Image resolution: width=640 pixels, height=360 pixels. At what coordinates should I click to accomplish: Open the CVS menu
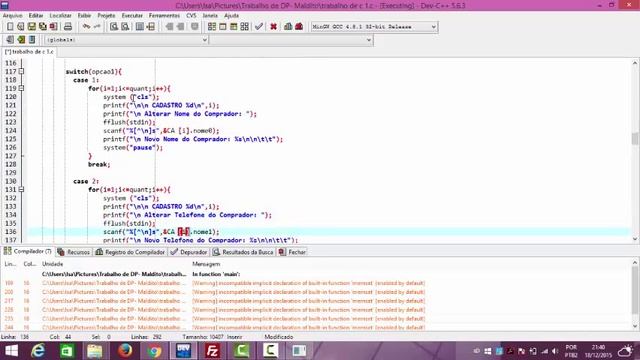click(x=191, y=16)
